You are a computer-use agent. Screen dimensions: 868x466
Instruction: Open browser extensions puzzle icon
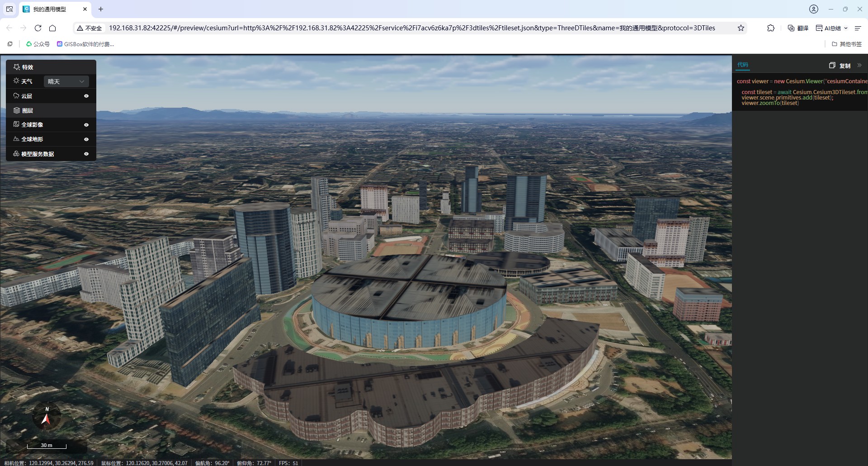pyautogui.click(x=771, y=28)
